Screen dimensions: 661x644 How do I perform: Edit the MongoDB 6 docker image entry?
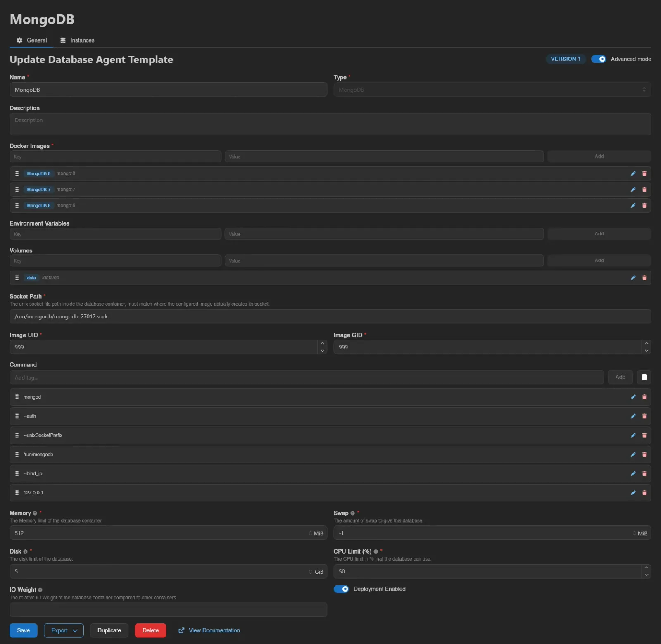pyautogui.click(x=633, y=205)
